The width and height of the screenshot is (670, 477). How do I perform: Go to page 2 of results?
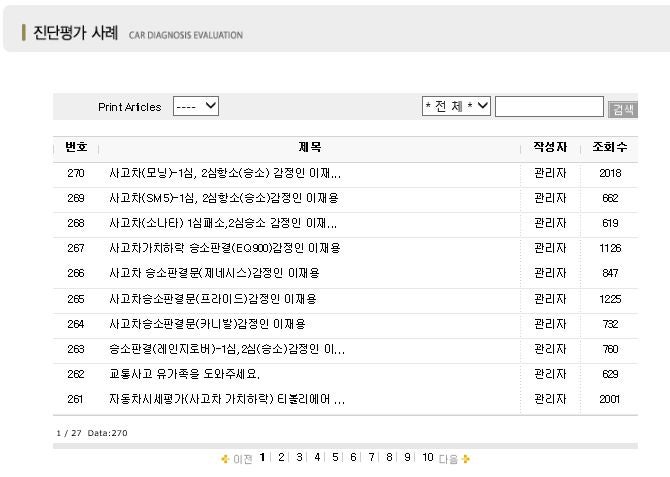coord(281,458)
